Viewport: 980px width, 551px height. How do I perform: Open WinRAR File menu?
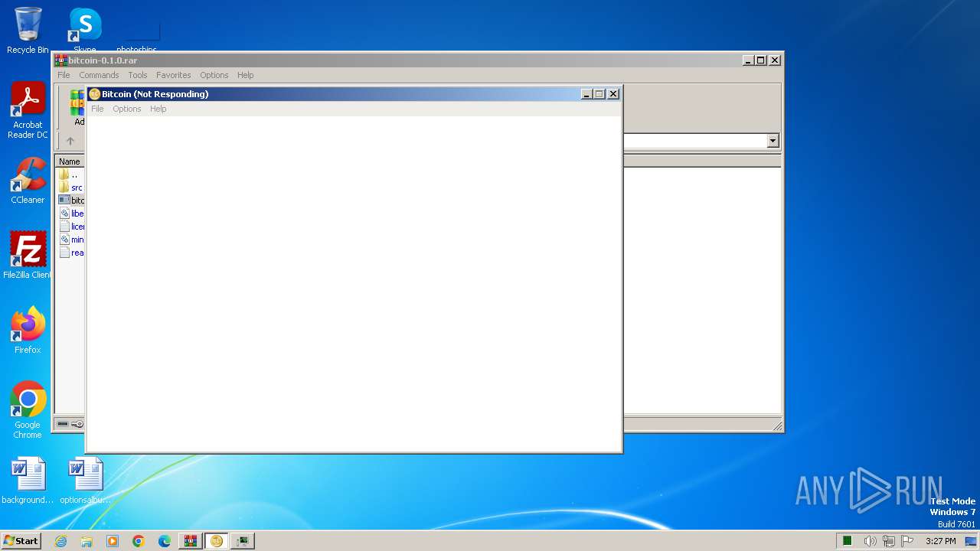coord(64,75)
